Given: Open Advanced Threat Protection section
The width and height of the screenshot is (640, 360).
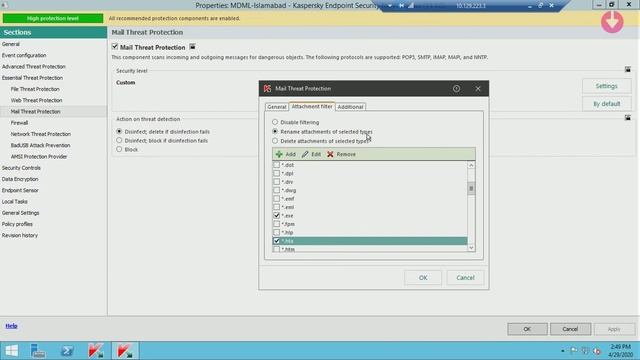Looking at the screenshot, I should tap(33, 67).
